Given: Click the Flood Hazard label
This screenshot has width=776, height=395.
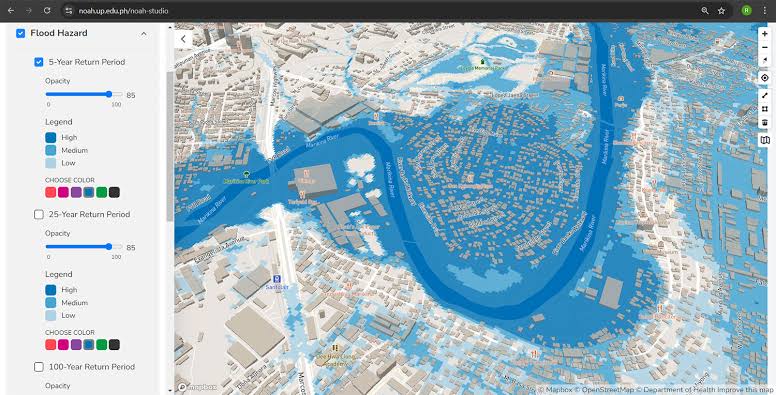Looking at the screenshot, I should coord(59,33).
